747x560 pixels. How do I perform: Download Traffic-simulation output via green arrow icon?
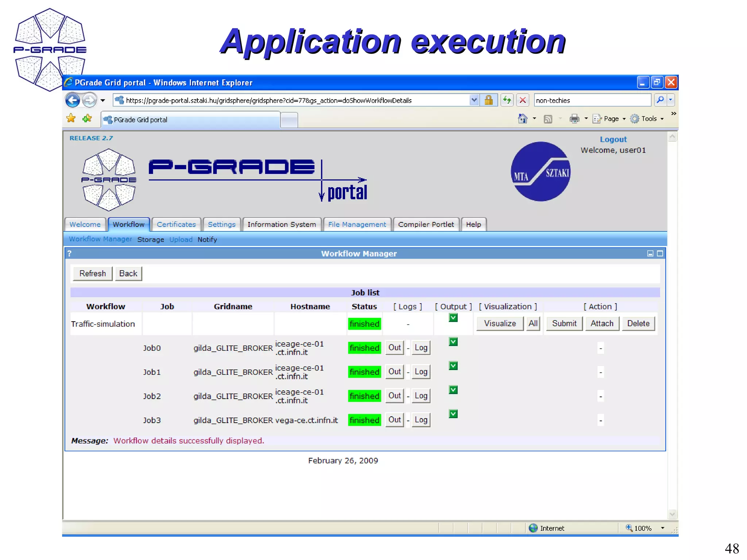[453, 318]
